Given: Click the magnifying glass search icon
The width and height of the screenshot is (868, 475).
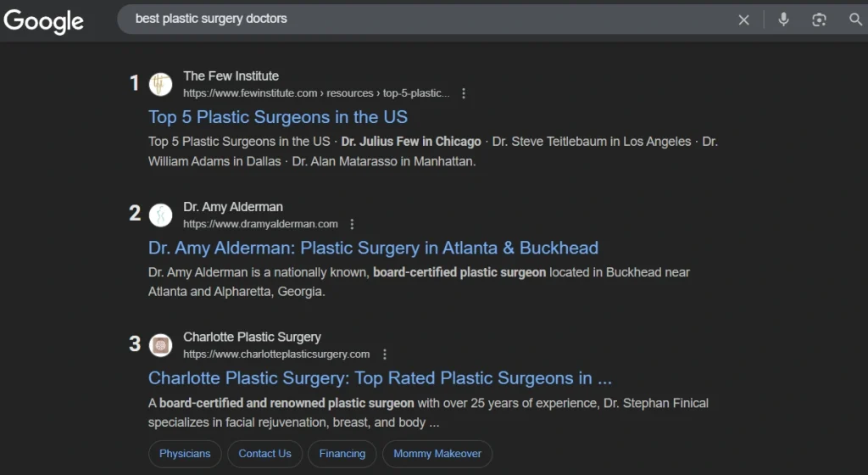Looking at the screenshot, I should (x=855, y=20).
